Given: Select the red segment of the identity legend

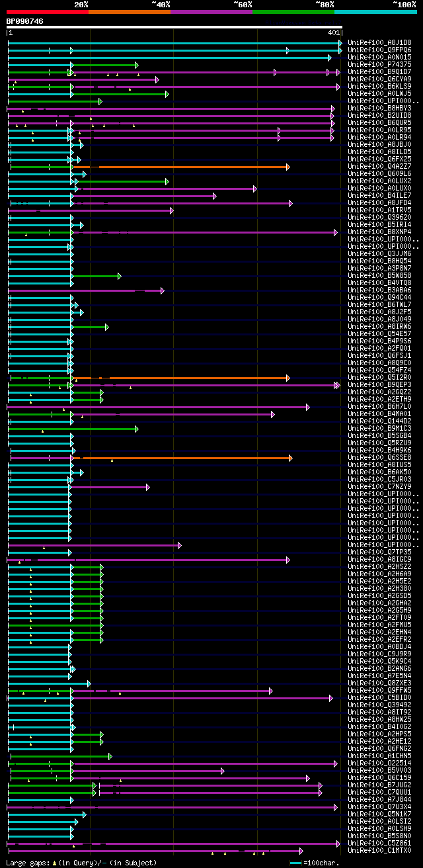Looking at the screenshot, I should pyautogui.click(x=48, y=12).
